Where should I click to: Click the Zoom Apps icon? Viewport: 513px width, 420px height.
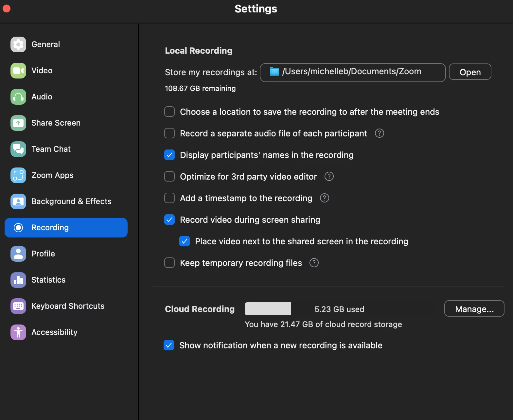(x=18, y=175)
